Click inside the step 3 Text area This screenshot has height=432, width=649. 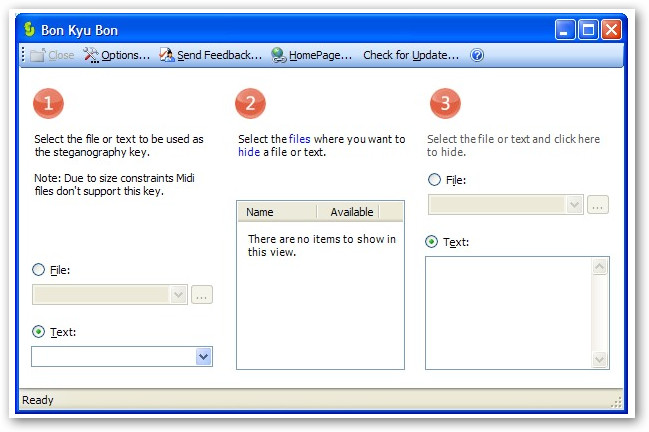pyautogui.click(x=509, y=313)
